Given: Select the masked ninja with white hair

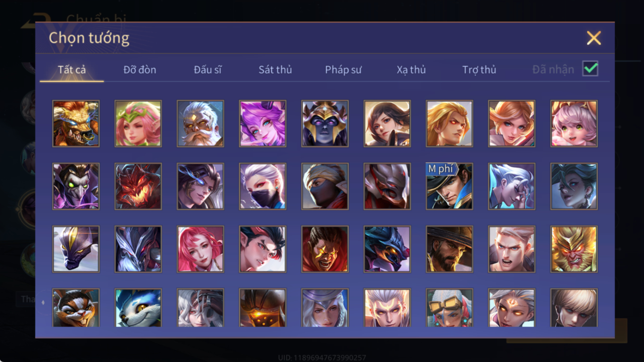Looking at the screenshot, I should click(x=263, y=187).
